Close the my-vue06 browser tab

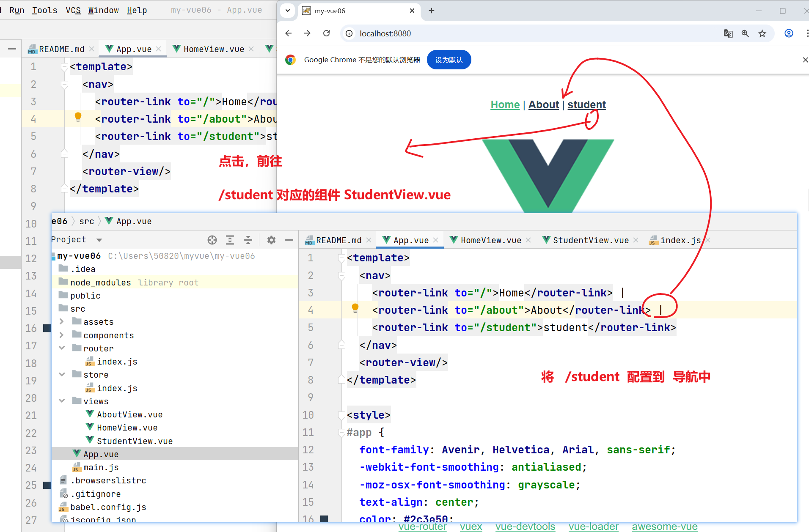pyautogui.click(x=412, y=11)
